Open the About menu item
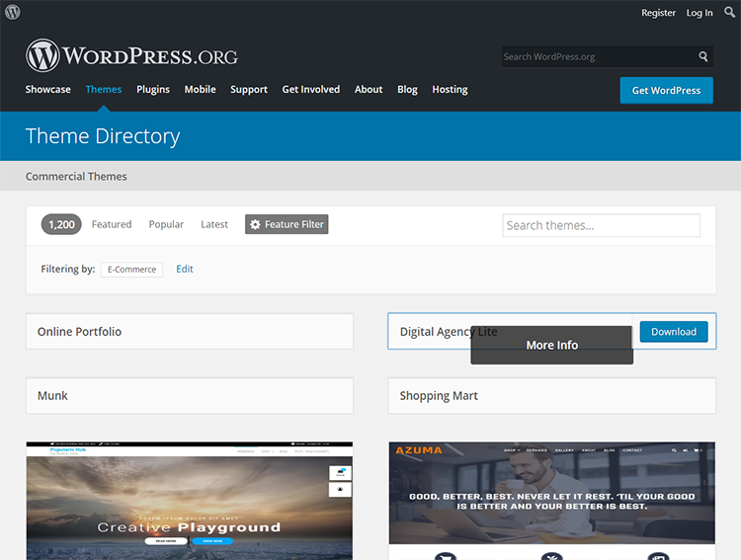Viewport: 741px width, 560px height. pos(369,89)
